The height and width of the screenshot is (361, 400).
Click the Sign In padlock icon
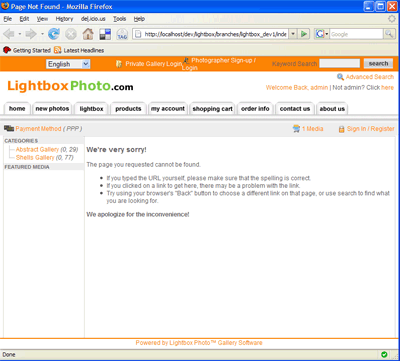click(342, 129)
